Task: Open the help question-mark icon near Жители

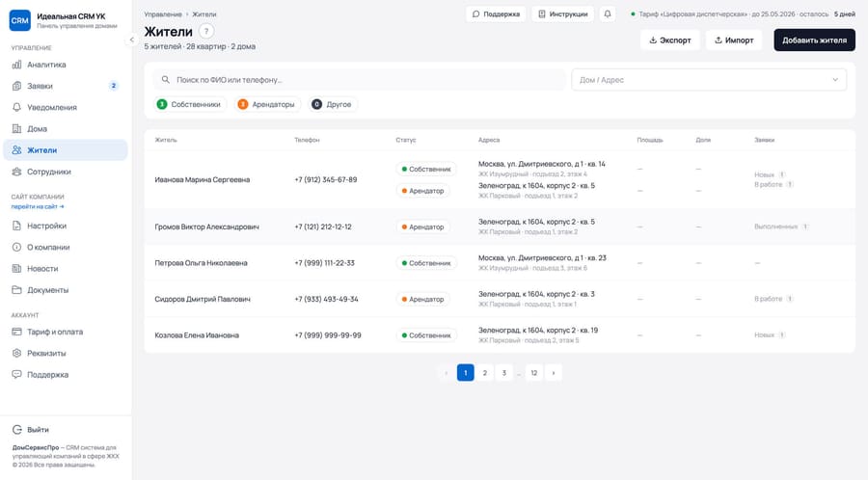Action: pos(206,32)
